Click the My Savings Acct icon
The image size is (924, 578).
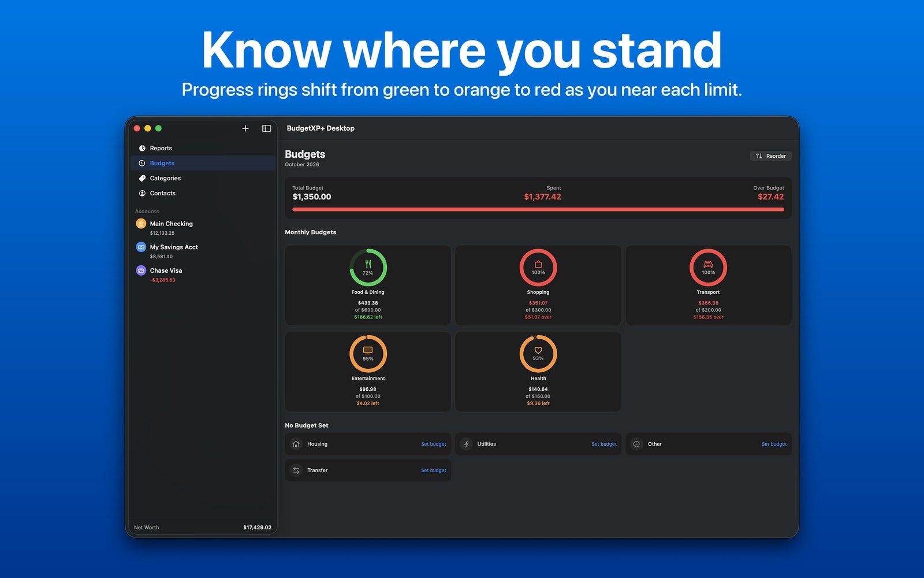click(x=141, y=247)
